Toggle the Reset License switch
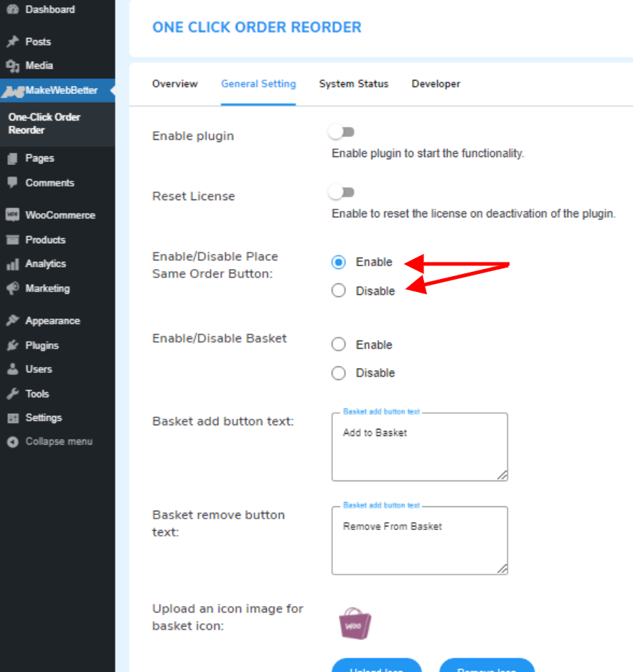This screenshot has height=672, width=633. coord(342,191)
